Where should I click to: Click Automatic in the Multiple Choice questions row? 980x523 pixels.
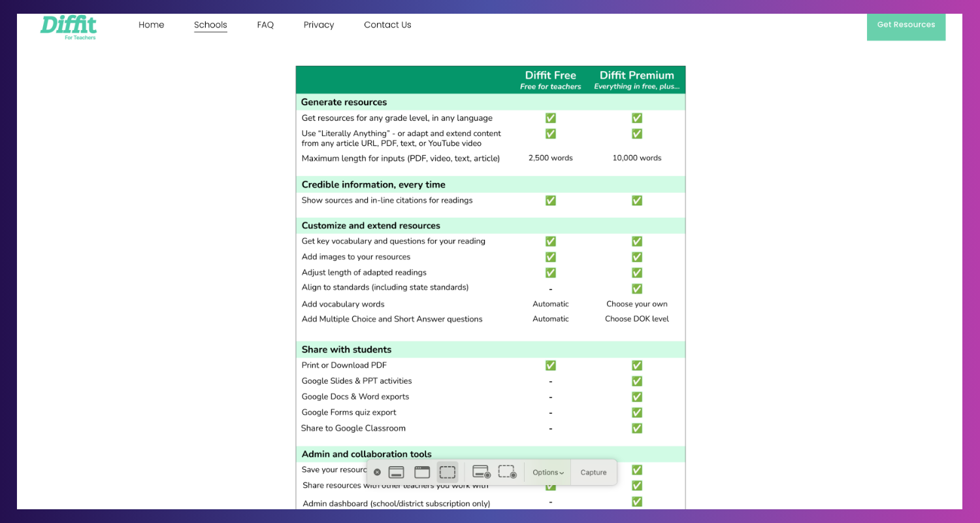(551, 319)
